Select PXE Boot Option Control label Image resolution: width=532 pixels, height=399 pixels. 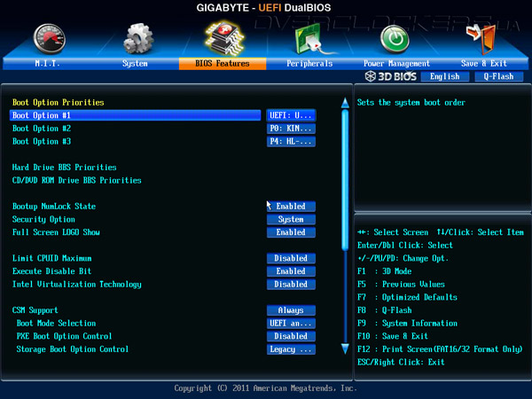pos(64,336)
